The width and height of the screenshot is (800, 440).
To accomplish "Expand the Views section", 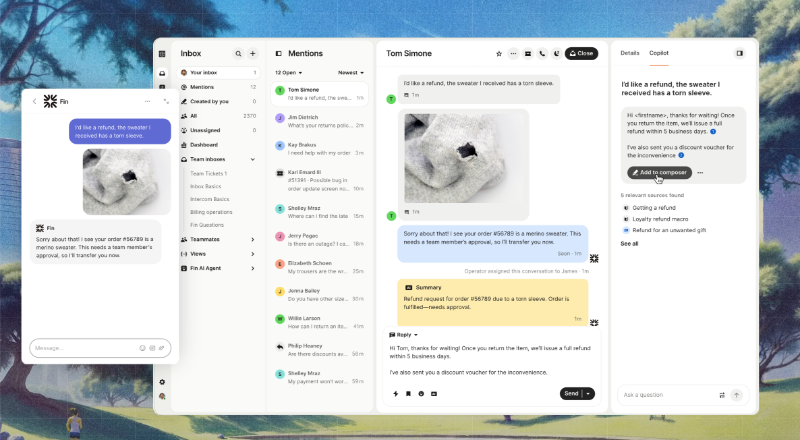I will point(253,254).
